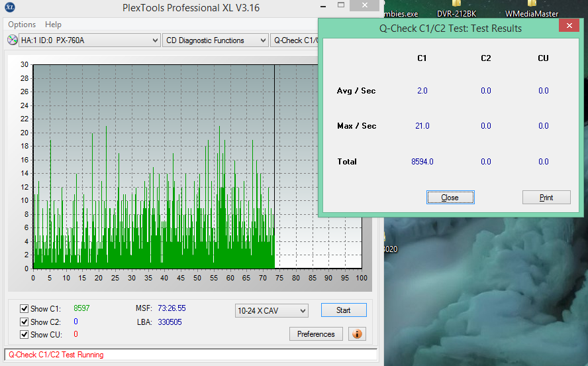Click the C1 Avg / Sec value 2.0
588x366 pixels.
[x=422, y=90]
